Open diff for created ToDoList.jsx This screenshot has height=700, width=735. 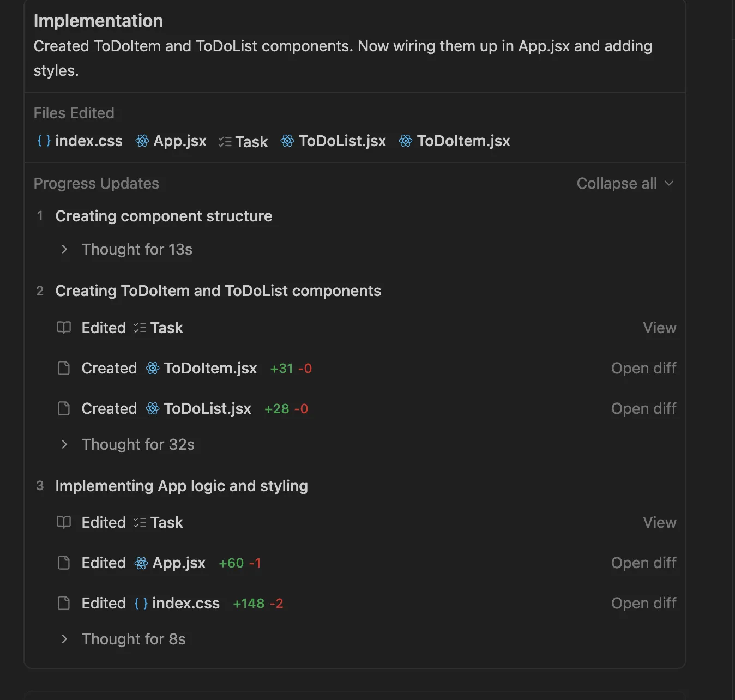point(643,408)
